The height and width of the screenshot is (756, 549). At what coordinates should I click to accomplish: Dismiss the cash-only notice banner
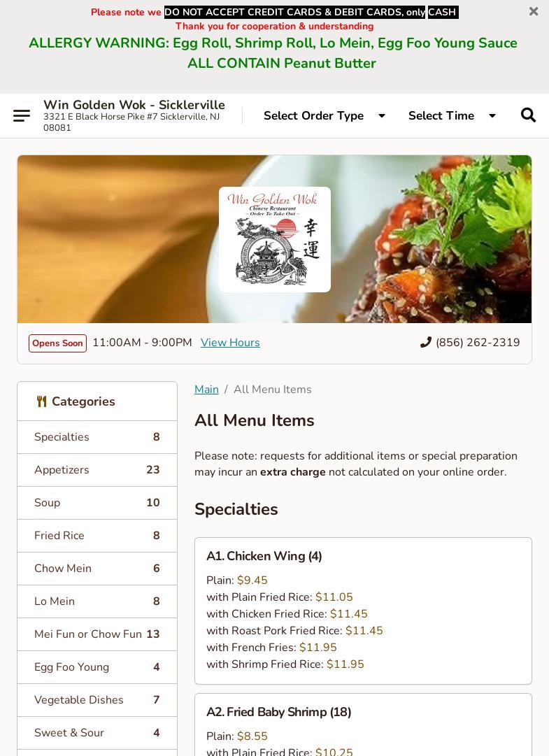pos(534,11)
